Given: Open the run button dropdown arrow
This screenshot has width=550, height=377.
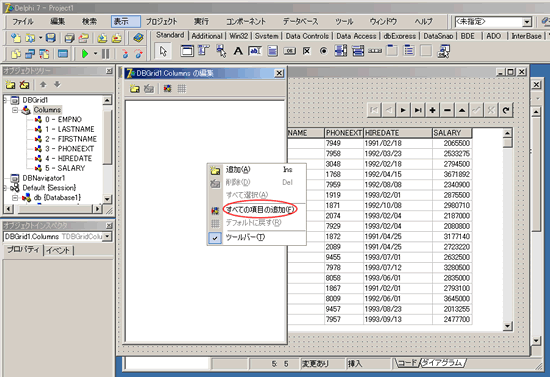Looking at the screenshot, I should (95, 54).
